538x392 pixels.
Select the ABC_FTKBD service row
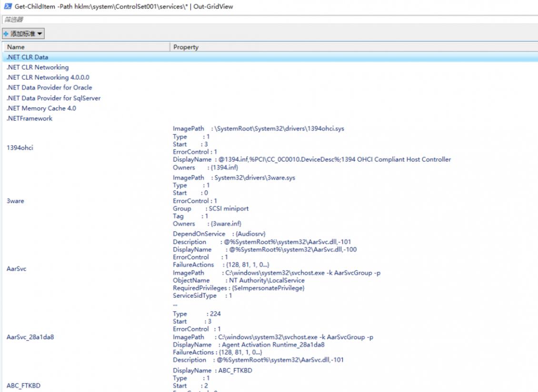click(23, 386)
